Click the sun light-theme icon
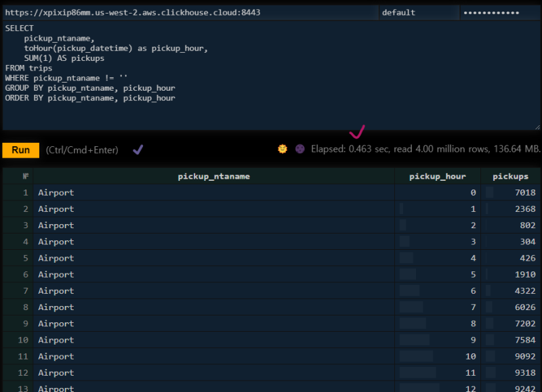This screenshot has width=542, height=392. click(x=283, y=149)
